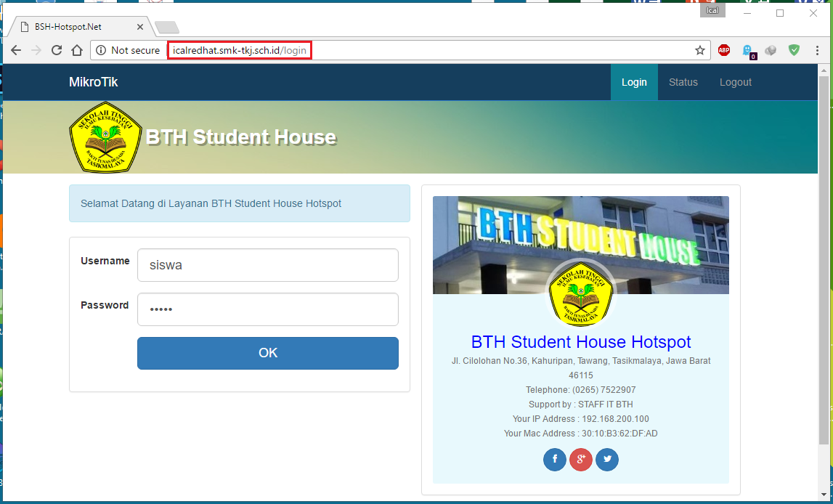This screenshot has width=833, height=504.
Task: Click the MikroTik brand link
Action: pos(94,82)
